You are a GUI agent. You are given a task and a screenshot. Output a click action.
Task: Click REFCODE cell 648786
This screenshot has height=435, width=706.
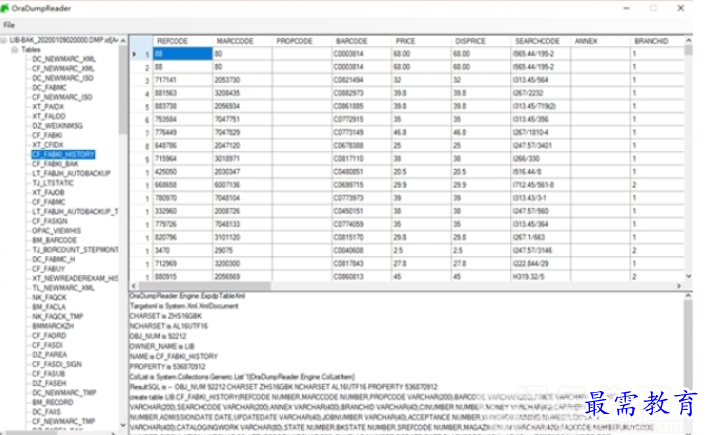coord(182,145)
